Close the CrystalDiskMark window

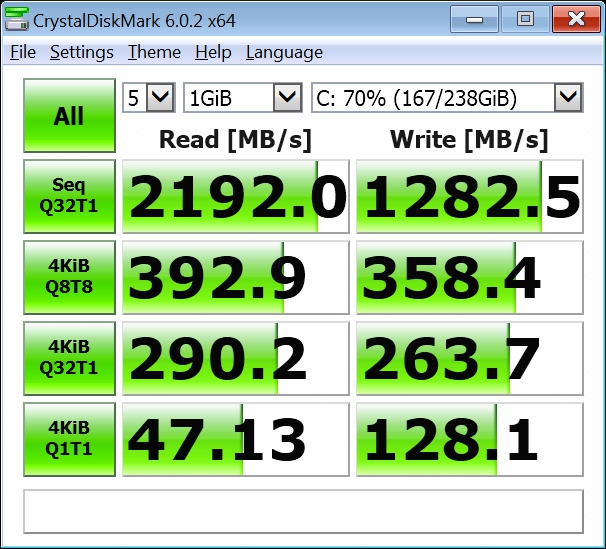pos(576,19)
